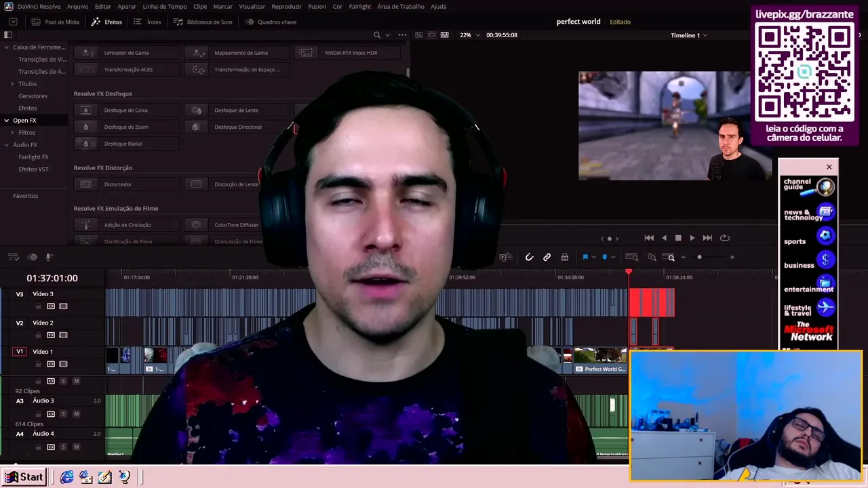This screenshot has height=488, width=868.
Task: Close the channel guide sidebar
Action: (x=829, y=167)
